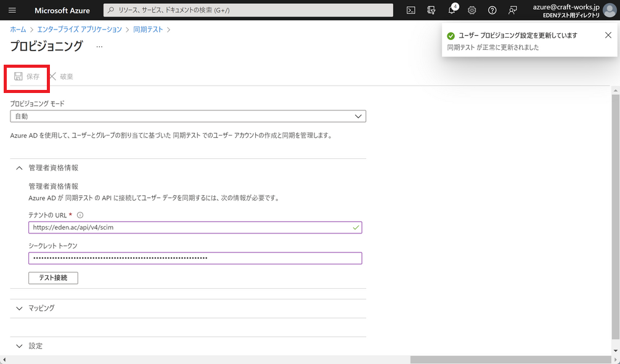
Task: Open Cloud Shell from the top bar
Action: 411,10
